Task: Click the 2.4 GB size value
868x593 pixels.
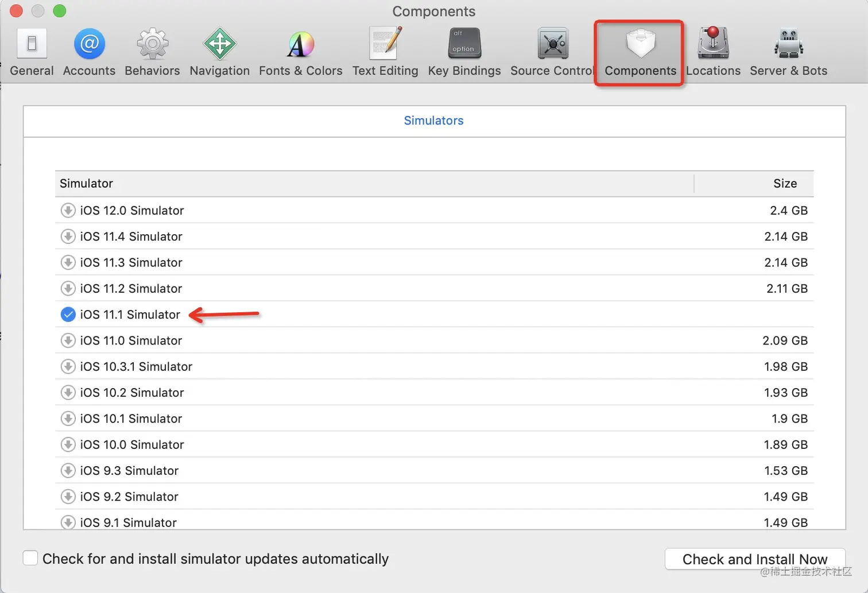Action: (x=789, y=211)
